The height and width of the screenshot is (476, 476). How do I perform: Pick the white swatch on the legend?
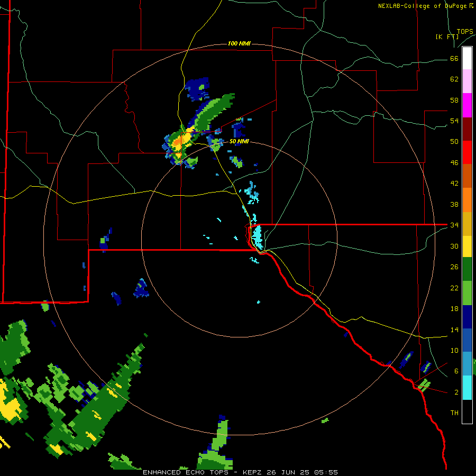click(x=467, y=58)
